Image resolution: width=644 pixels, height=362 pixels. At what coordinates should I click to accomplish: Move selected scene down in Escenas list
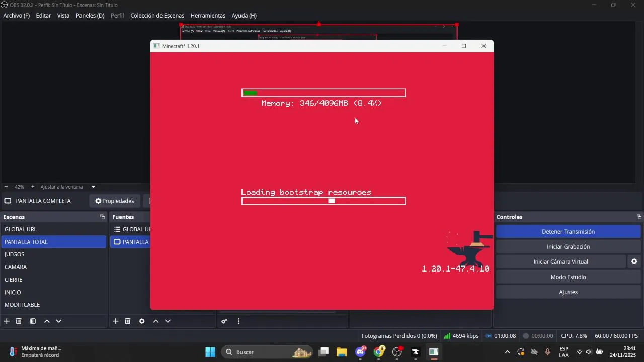coord(59,321)
